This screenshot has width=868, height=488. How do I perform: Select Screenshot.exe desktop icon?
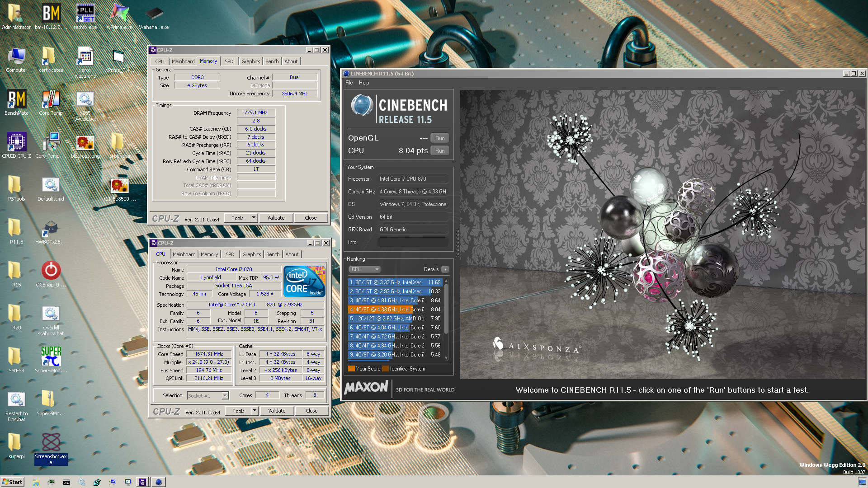click(x=51, y=449)
